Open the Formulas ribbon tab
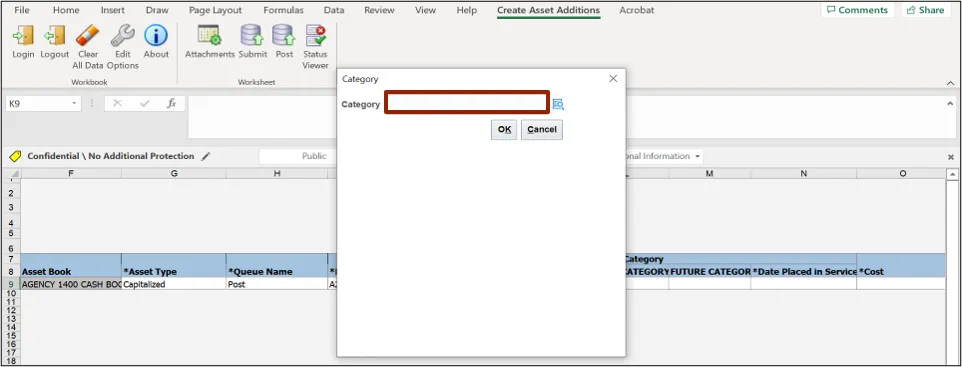This screenshot has height=367, width=962. coord(283,10)
